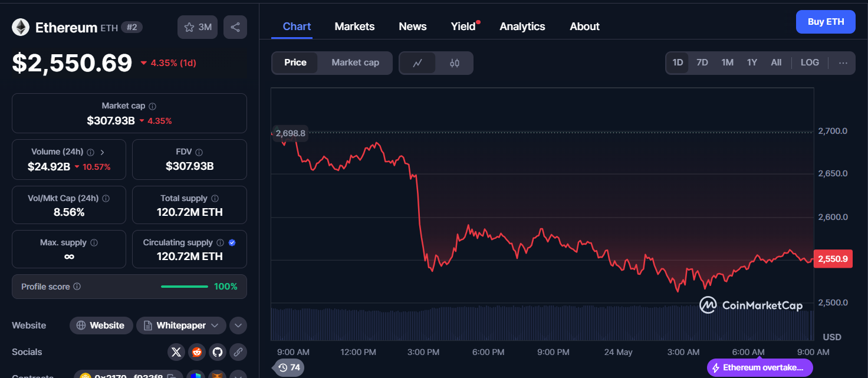Add Ethereum to watchlist with star button

pyautogui.click(x=198, y=27)
